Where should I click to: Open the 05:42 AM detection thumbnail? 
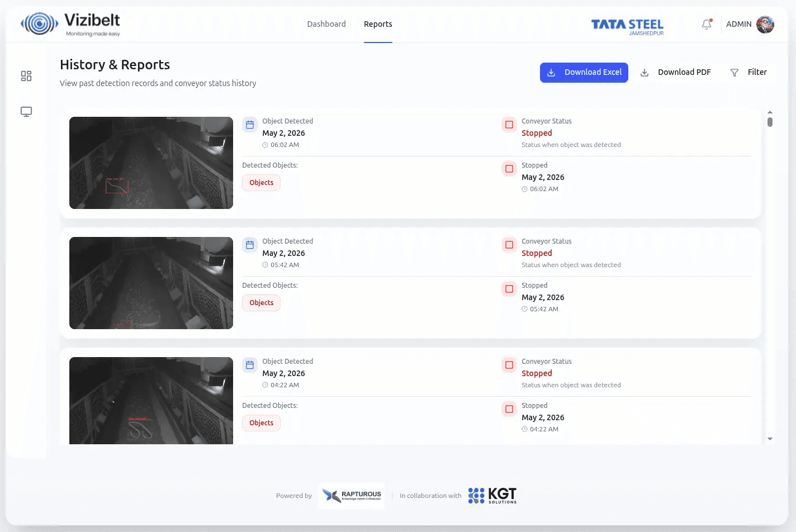(x=151, y=283)
